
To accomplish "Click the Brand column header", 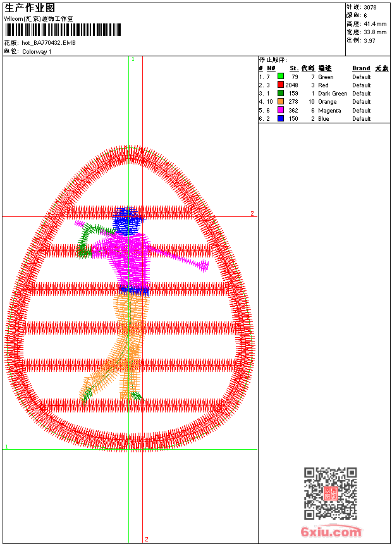I will pos(361,68).
